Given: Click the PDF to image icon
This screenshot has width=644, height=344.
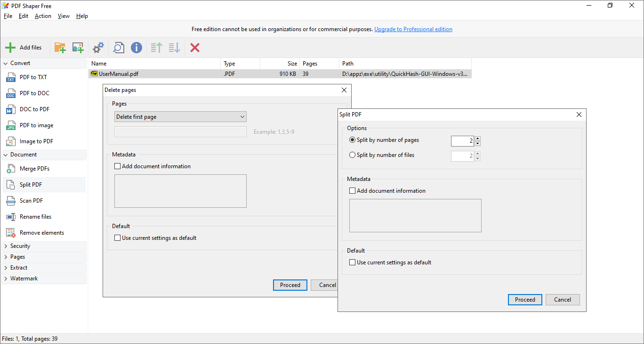Looking at the screenshot, I should point(11,126).
